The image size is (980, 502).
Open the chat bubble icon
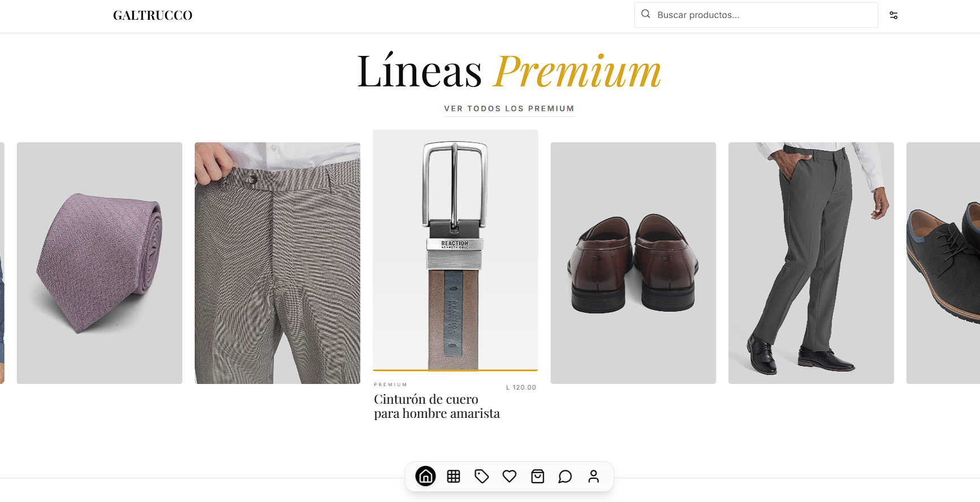[565, 476]
